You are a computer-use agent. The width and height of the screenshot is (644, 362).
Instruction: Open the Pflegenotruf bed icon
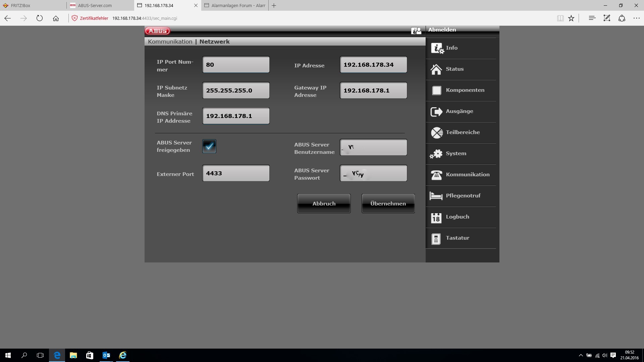point(436,196)
